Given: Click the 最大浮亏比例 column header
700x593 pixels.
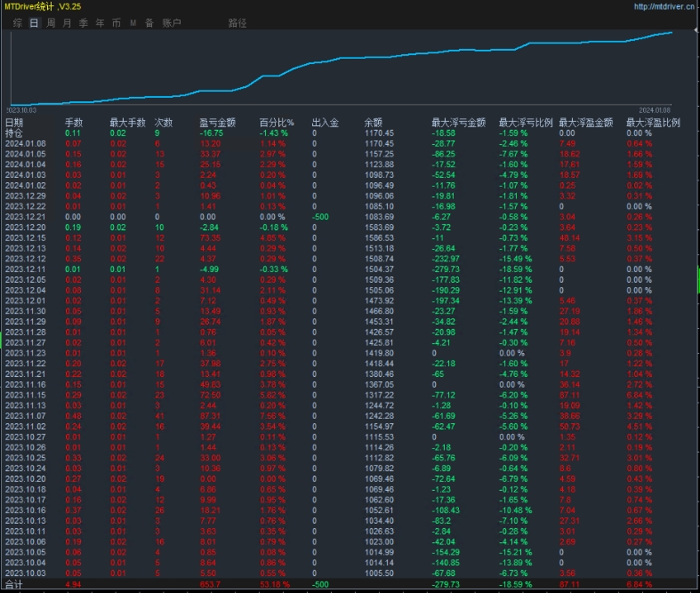Looking at the screenshot, I should 525,123.
